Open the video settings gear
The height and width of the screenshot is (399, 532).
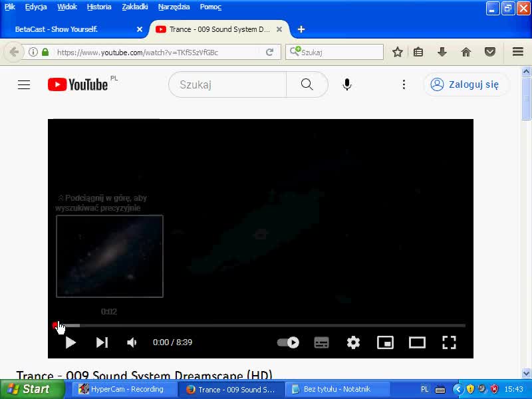point(353,342)
